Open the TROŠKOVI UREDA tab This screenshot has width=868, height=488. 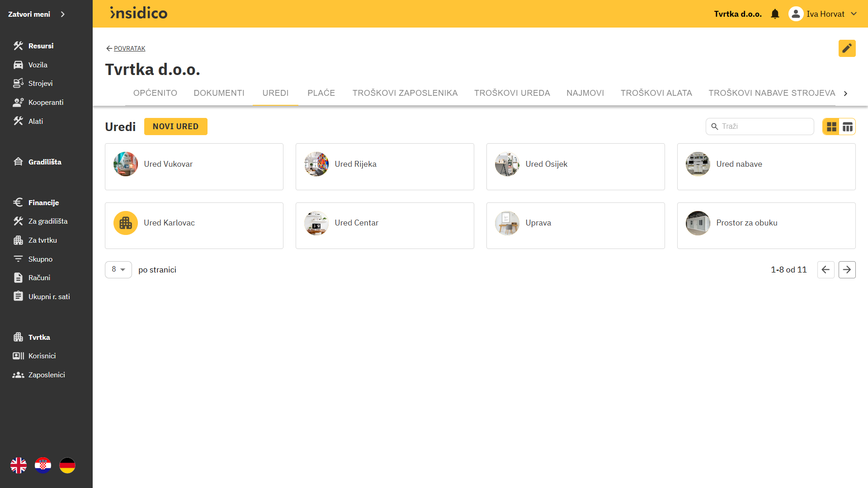[512, 93]
